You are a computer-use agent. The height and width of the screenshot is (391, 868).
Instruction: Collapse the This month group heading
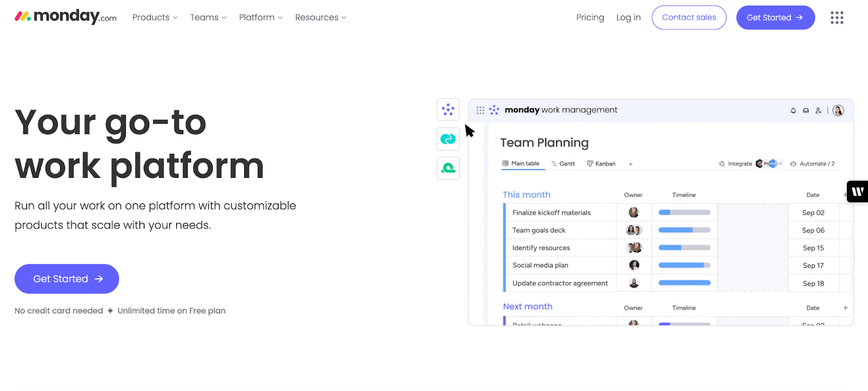pyautogui.click(x=526, y=195)
